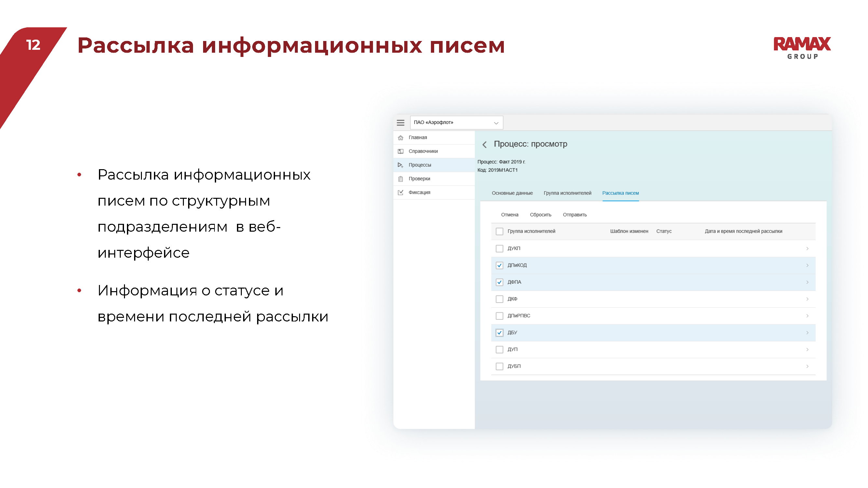Open Справочники in the sidebar

point(434,151)
